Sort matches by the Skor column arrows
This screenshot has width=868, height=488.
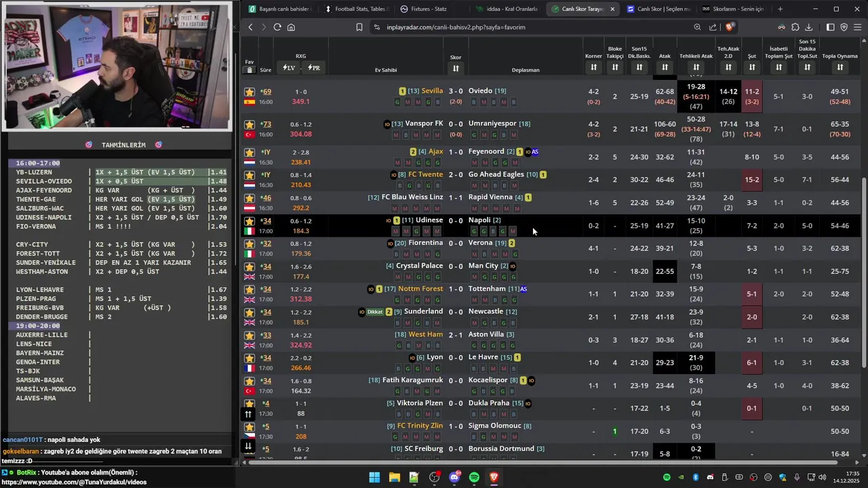coord(456,68)
